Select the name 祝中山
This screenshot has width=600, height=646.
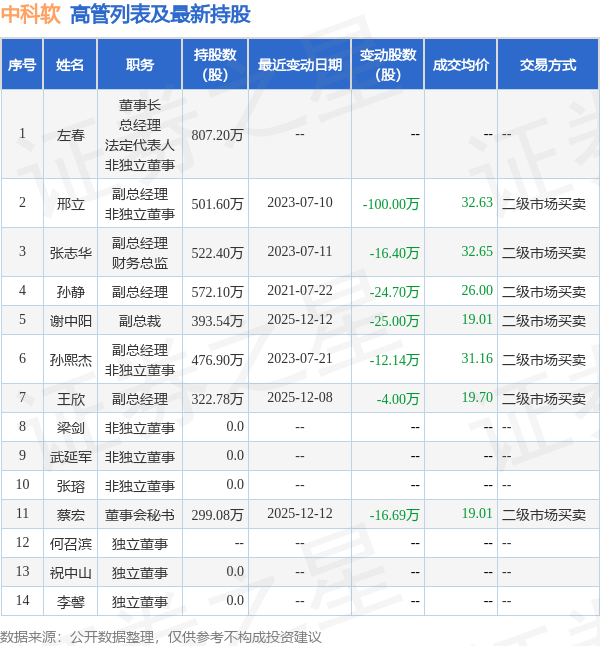70,573
